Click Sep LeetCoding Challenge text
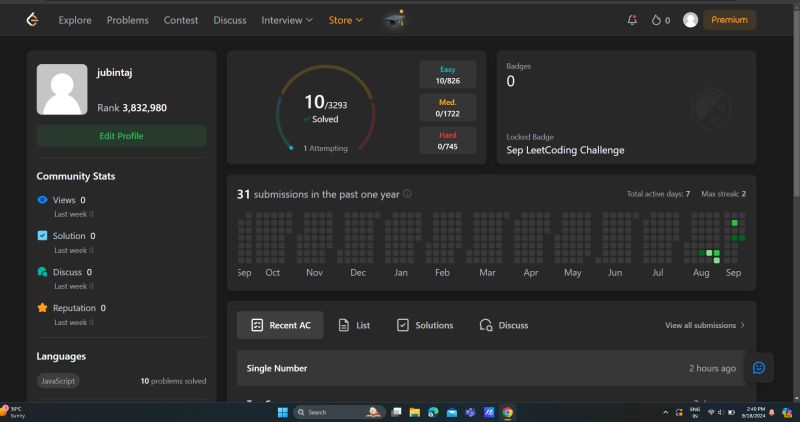800x422 pixels. click(565, 150)
